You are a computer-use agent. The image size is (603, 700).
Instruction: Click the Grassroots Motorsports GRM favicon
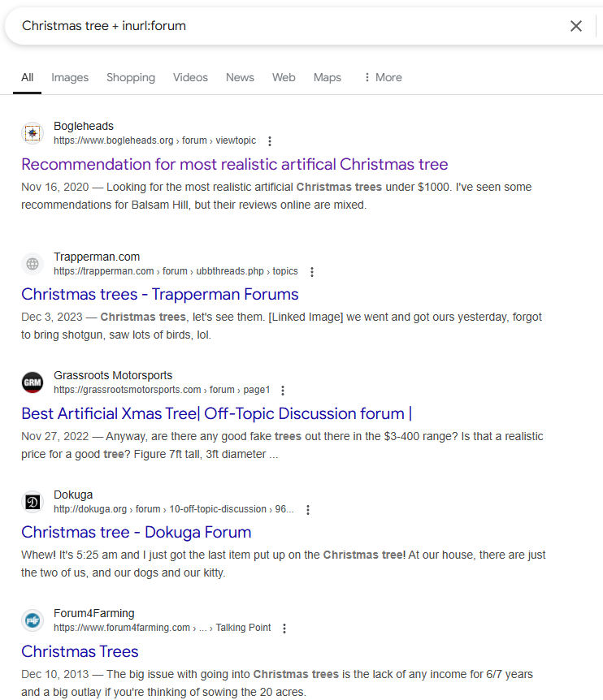[x=33, y=382]
